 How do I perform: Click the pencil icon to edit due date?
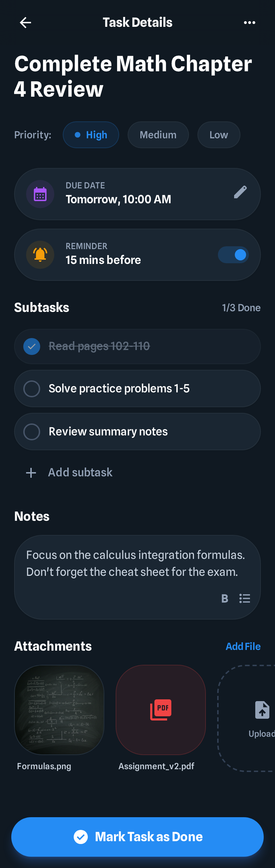[240, 192]
